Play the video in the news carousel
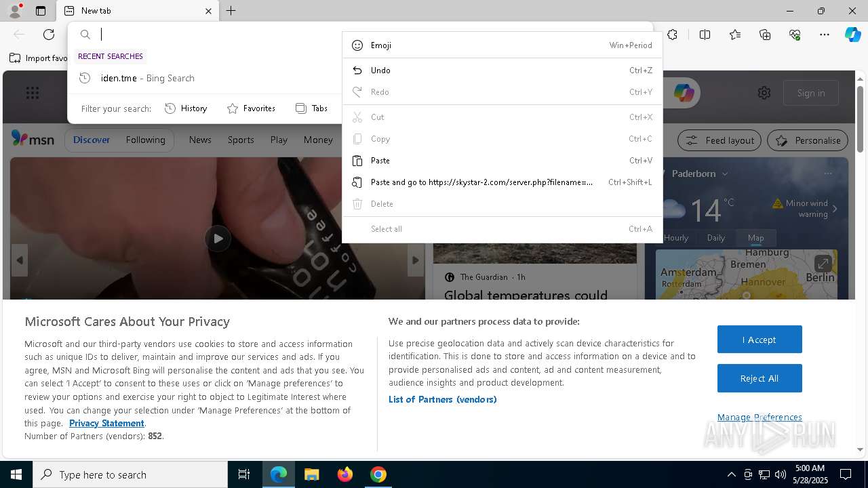This screenshot has width=868, height=488. [x=218, y=239]
